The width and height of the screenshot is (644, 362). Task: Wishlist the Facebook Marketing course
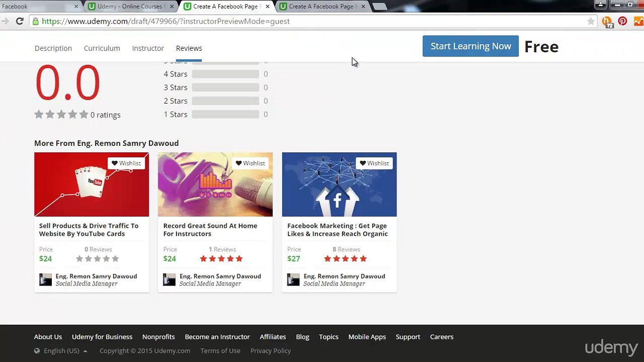point(374,163)
